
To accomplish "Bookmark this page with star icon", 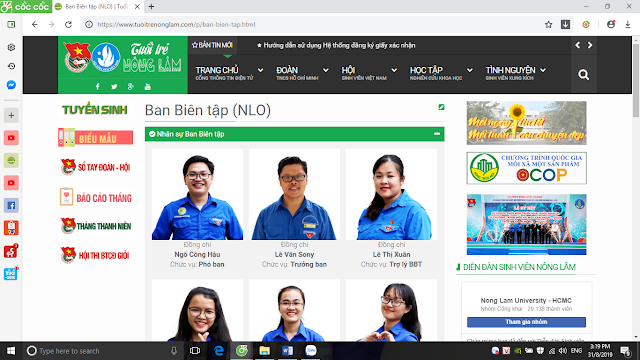I will point(549,24).
